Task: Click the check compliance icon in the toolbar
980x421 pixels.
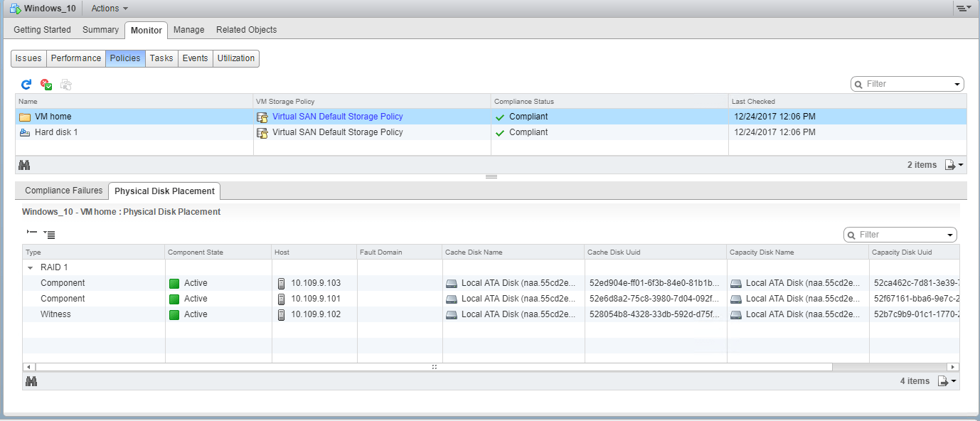Action: coord(46,85)
